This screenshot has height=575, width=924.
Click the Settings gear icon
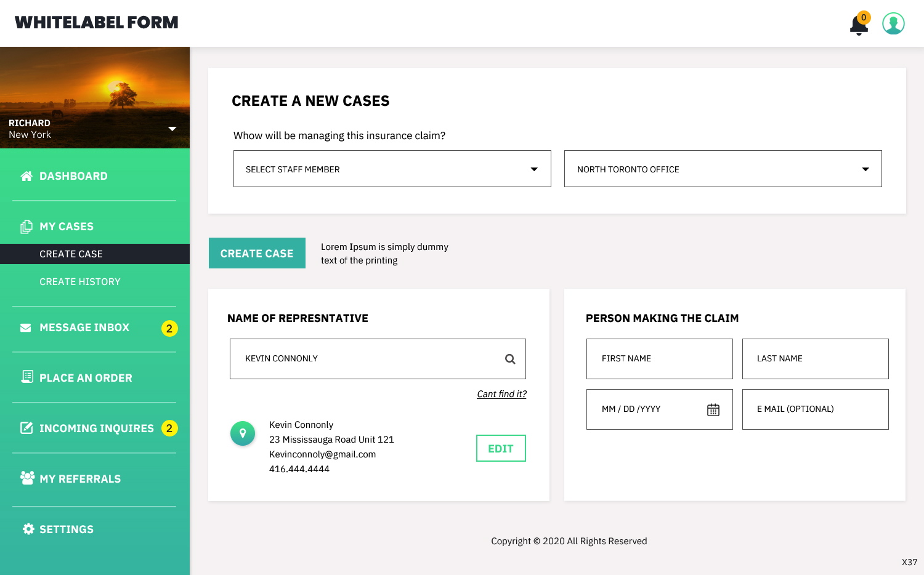[28, 529]
